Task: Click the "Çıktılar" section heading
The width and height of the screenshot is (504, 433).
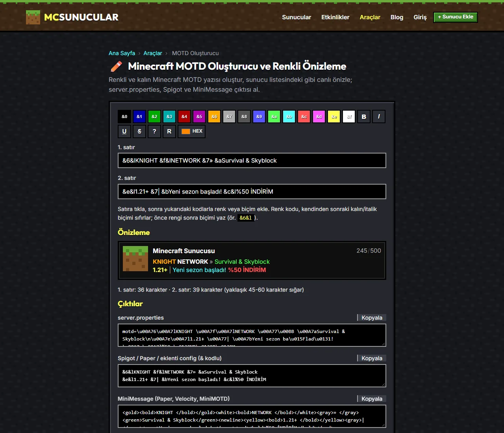Action: click(x=130, y=304)
